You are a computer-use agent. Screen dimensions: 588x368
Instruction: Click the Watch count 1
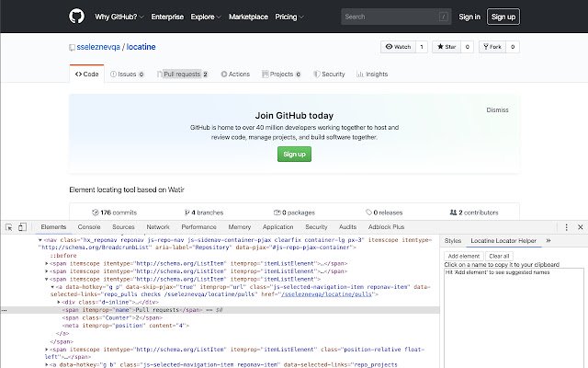point(422,47)
